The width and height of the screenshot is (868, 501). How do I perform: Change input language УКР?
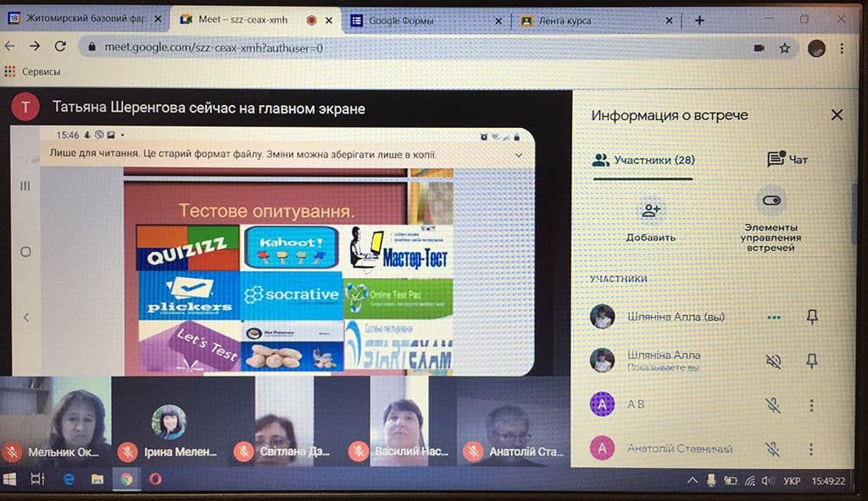tap(792, 481)
